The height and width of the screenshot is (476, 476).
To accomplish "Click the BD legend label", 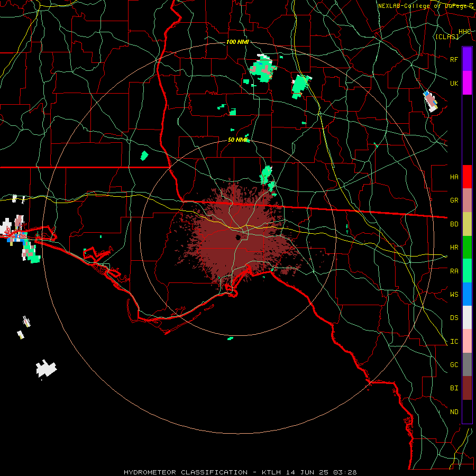I will click(x=454, y=224).
